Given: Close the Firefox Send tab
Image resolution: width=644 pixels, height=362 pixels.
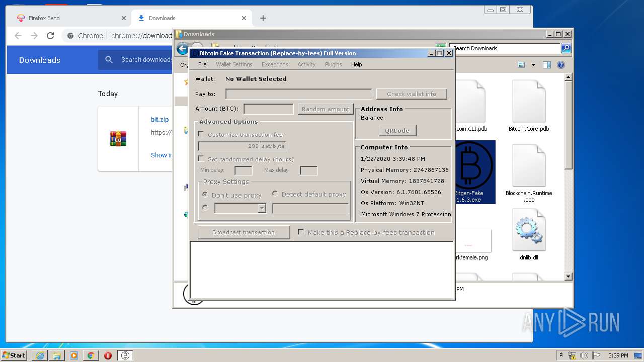Looking at the screenshot, I should tap(124, 18).
